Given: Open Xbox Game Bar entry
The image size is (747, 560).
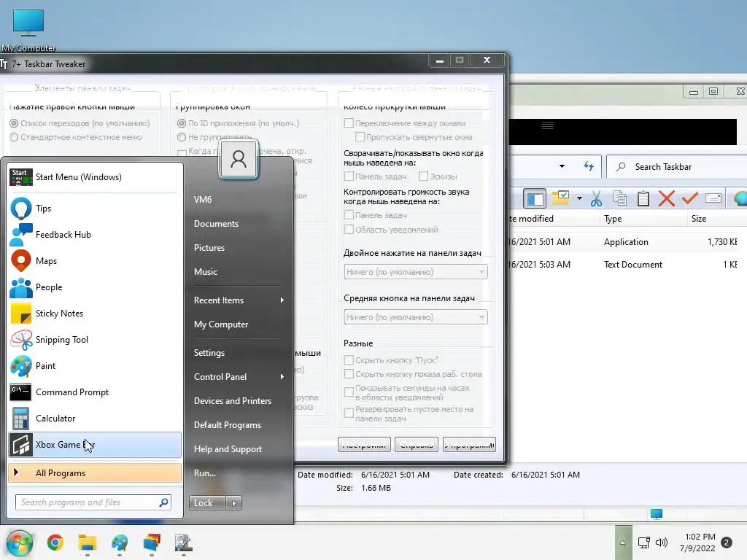Looking at the screenshot, I should (95, 445).
